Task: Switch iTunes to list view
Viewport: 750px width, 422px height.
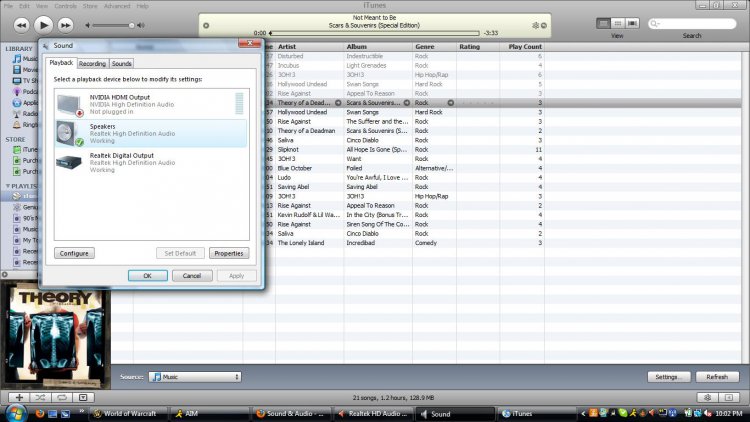Action: point(604,23)
